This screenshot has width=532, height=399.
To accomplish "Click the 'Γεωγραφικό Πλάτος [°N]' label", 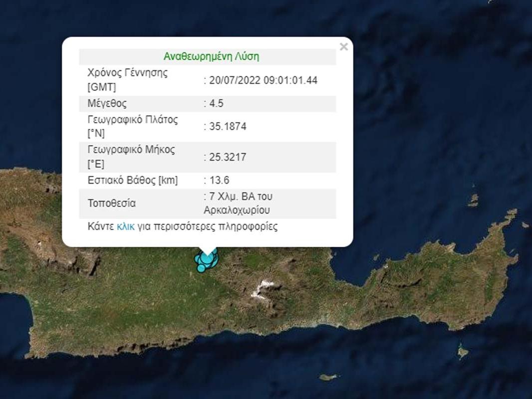I will [x=132, y=127].
